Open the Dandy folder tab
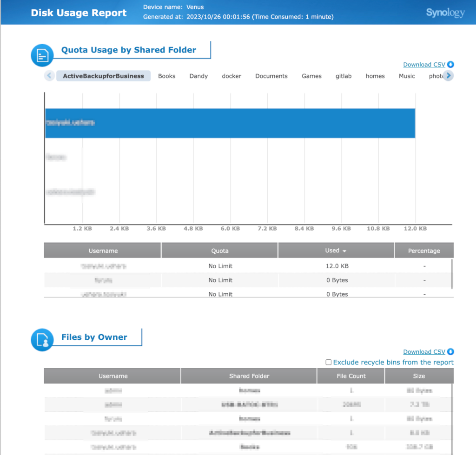476x455 pixels. click(x=198, y=76)
